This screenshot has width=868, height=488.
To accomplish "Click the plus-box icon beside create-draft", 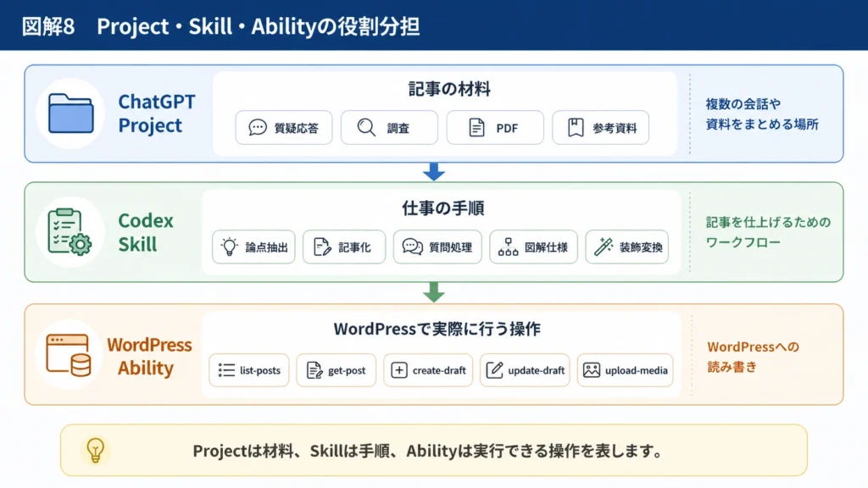I will coord(399,370).
